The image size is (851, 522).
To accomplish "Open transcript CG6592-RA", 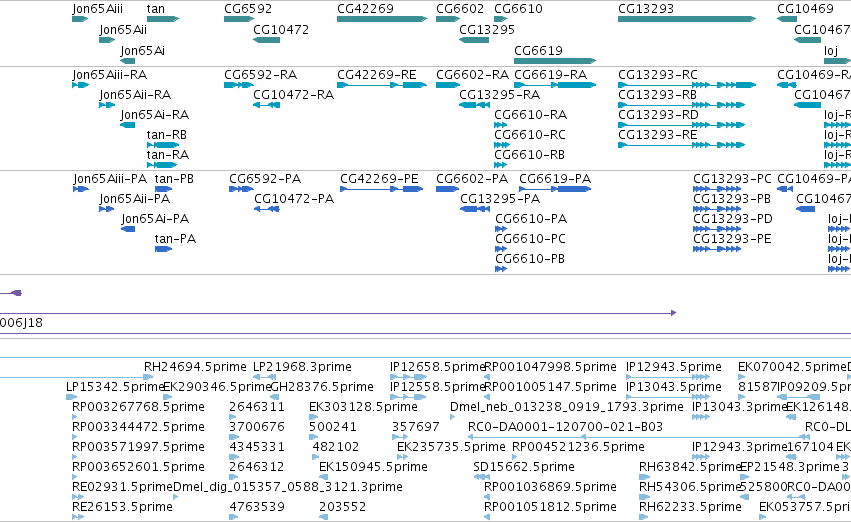I will [x=261, y=75].
